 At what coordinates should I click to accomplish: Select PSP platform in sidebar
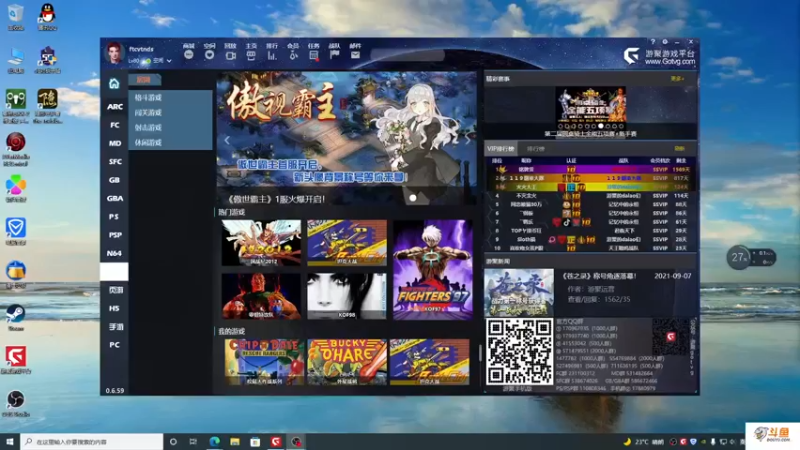coord(115,235)
